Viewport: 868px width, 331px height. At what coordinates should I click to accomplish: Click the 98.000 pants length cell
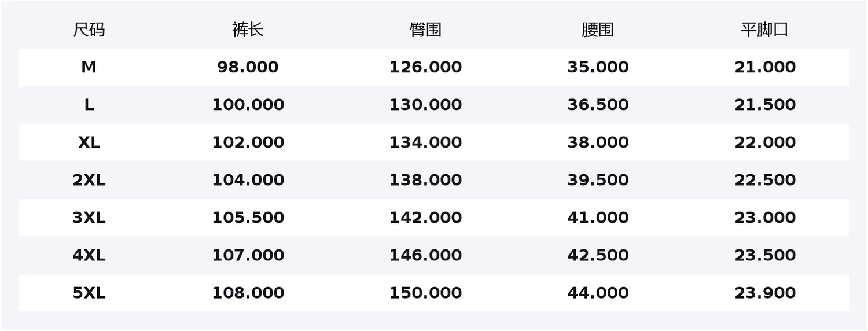pyautogui.click(x=248, y=67)
